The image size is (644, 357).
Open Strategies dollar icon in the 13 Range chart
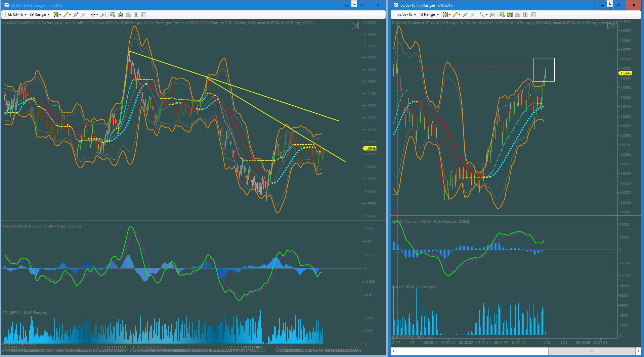click(525, 14)
